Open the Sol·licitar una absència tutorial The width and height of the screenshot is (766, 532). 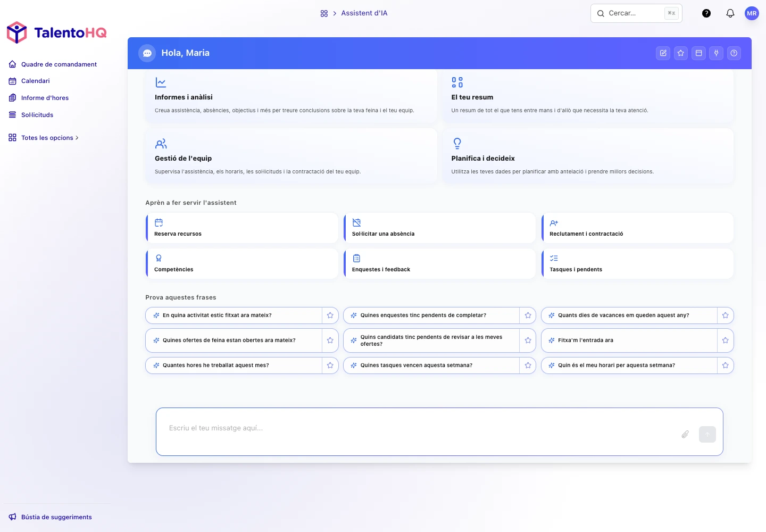[x=440, y=228]
